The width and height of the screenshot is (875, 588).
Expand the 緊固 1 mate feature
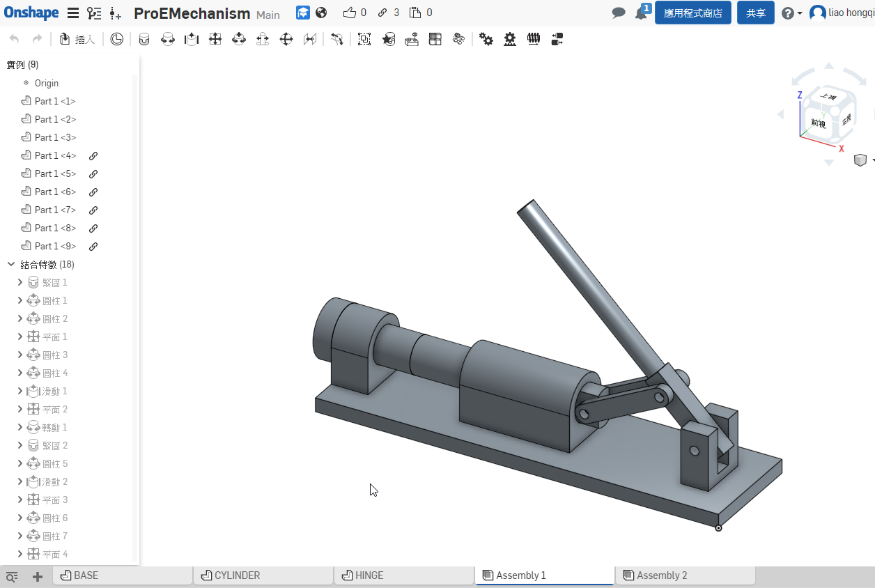(20, 283)
